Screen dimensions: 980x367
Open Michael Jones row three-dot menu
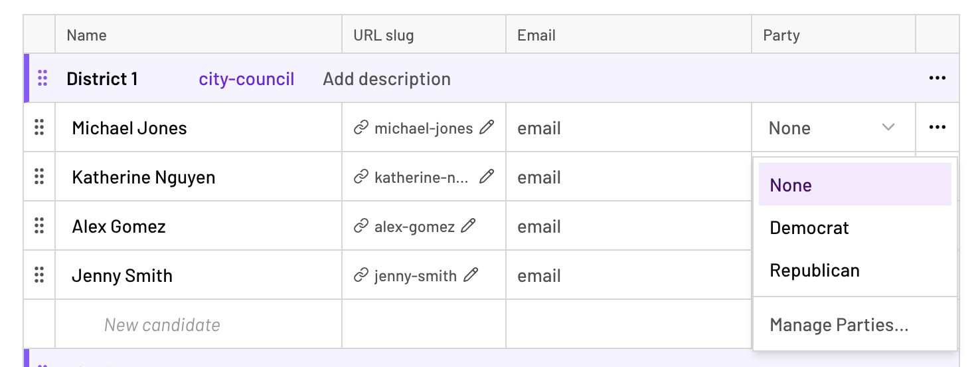[938, 127]
